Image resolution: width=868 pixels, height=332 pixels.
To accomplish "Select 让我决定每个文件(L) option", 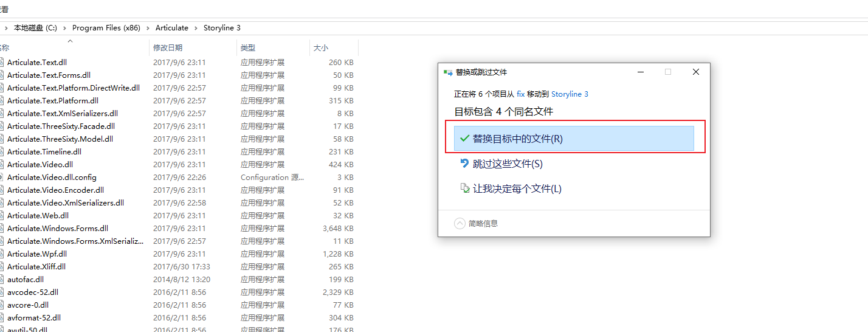I will pyautogui.click(x=517, y=188).
